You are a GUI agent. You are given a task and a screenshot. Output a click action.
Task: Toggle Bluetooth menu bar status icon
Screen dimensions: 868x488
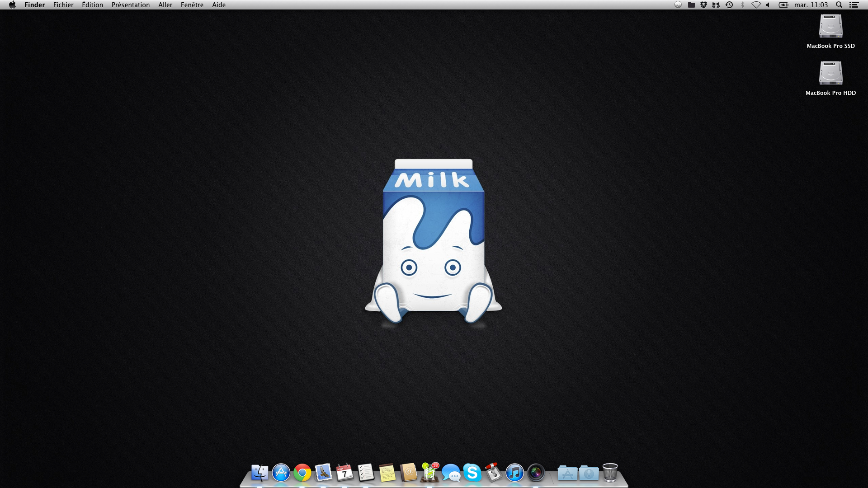742,5
